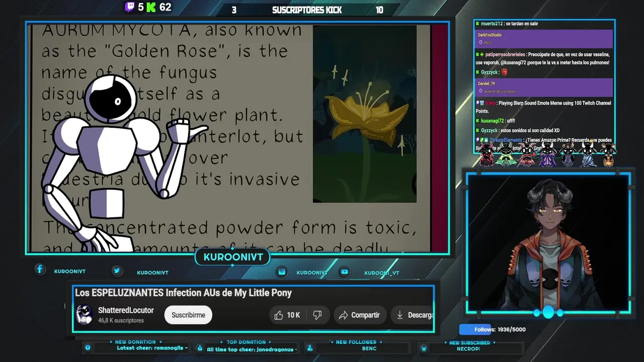Click the new subscriber name NECROP
The width and height of the screenshot is (644, 362).
[468, 348]
